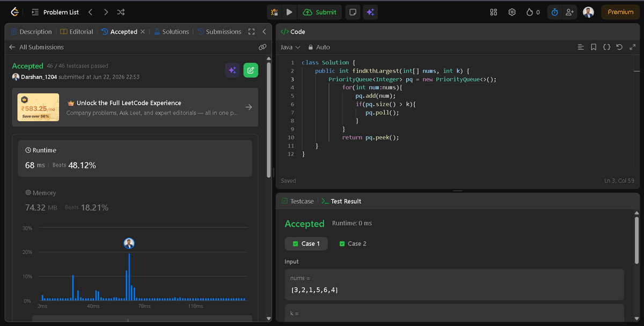Analyze submission with purple sparkle button
644x326 pixels.
232,70
